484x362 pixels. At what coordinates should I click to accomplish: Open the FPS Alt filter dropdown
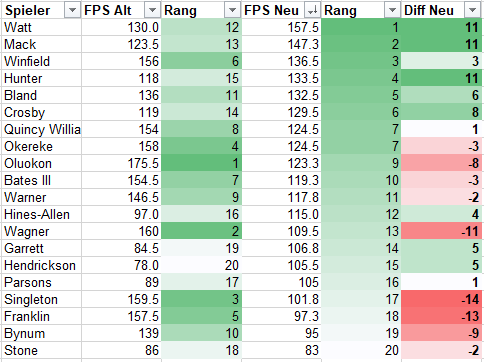(x=152, y=11)
